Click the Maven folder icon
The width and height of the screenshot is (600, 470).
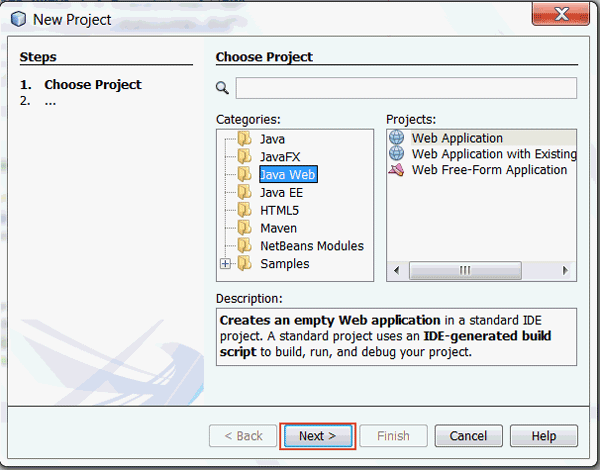point(244,228)
